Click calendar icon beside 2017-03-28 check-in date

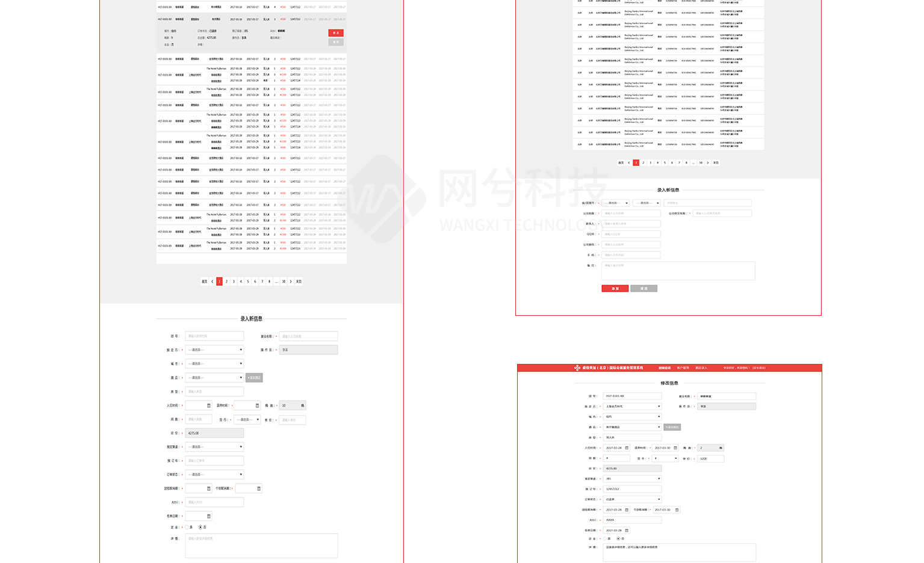click(627, 448)
